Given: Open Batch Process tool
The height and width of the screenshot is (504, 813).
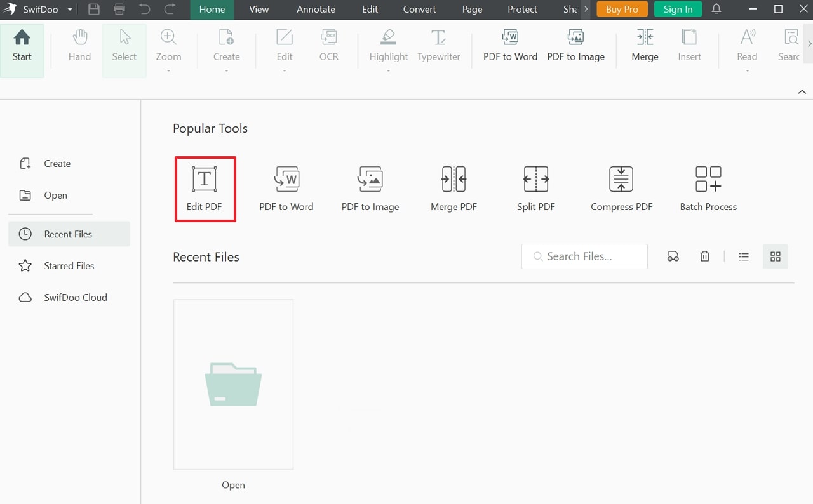Looking at the screenshot, I should (708, 189).
